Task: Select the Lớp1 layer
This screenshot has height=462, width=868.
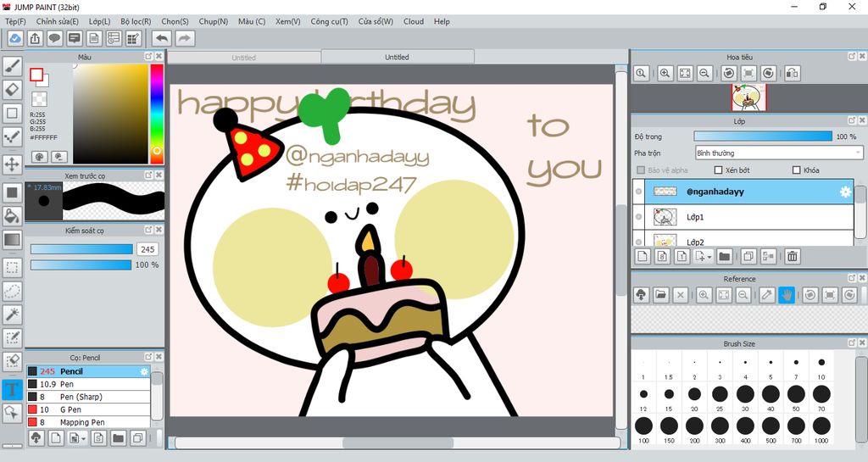Action: [743, 217]
